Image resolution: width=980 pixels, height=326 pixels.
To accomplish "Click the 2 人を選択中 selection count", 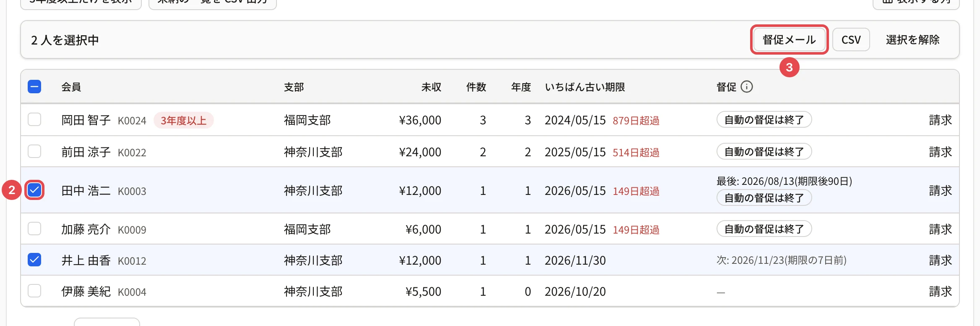I will [65, 40].
